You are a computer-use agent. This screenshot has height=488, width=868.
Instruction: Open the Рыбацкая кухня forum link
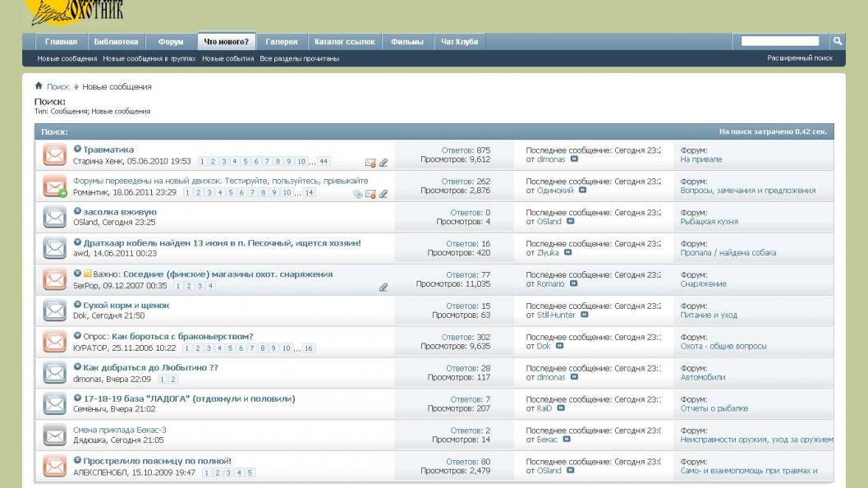(x=709, y=222)
